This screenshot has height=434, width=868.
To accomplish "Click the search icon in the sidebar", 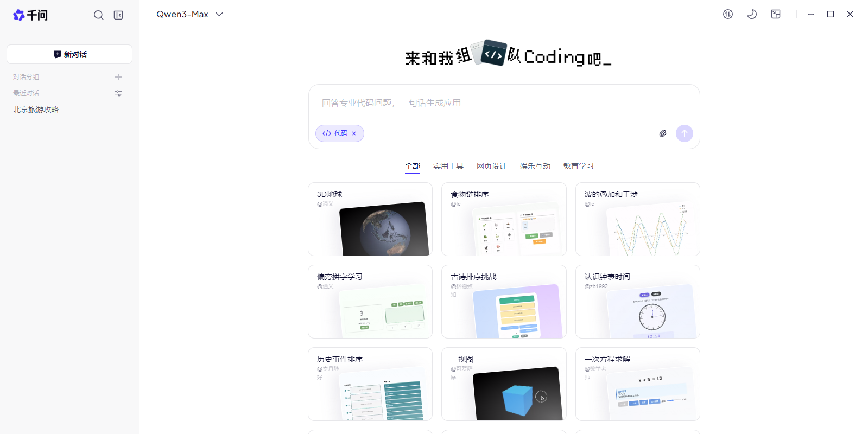I will tap(98, 15).
